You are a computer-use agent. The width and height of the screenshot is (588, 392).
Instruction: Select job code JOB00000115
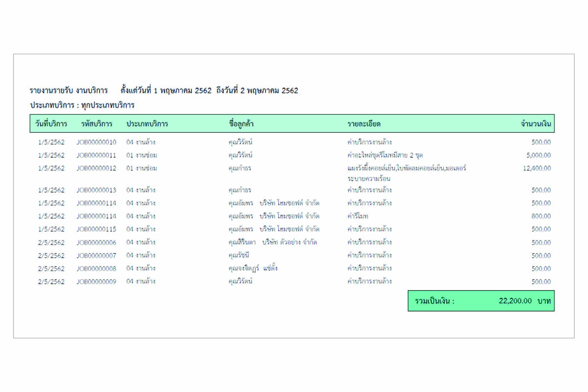(97, 229)
